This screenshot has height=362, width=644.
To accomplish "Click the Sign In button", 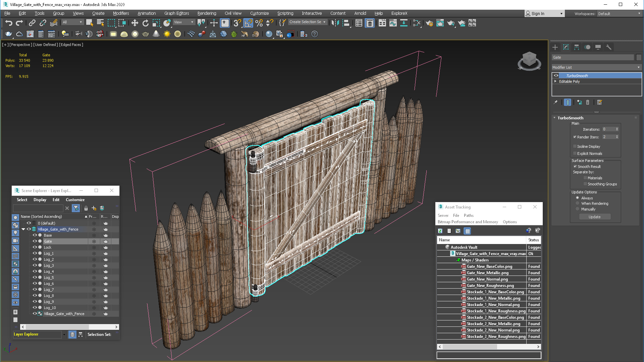I will [544, 14].
